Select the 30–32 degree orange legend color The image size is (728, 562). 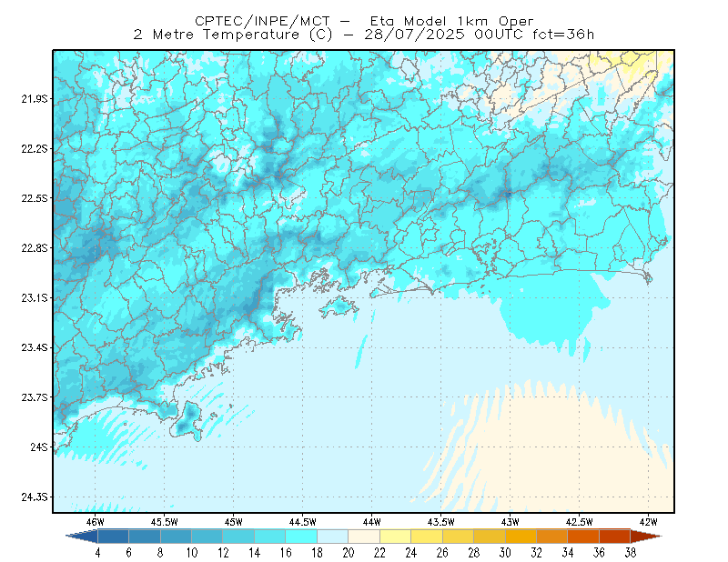521,537
